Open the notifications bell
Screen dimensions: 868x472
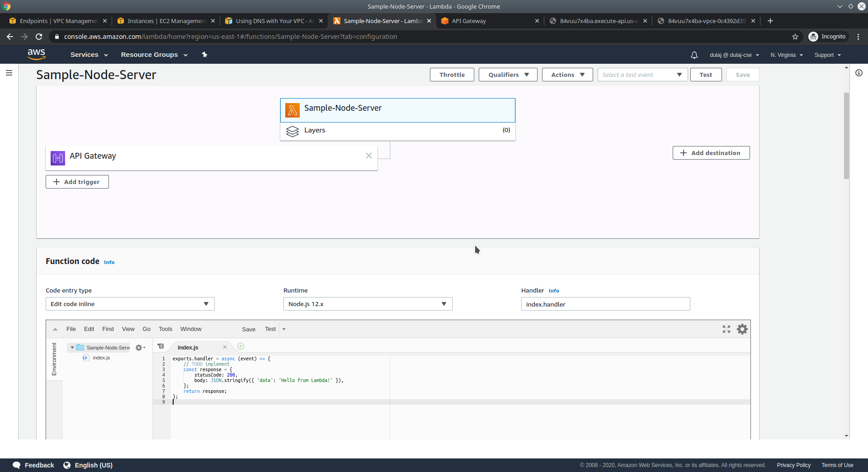[694, 55]
